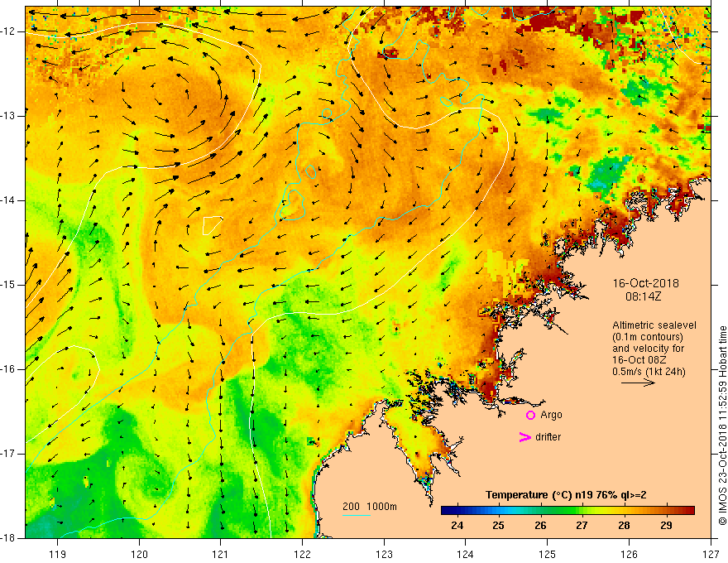Viewport: 728px width, 563px height.
Task: Click the '125' longitude axis label
Action: (x=548, y=554)
